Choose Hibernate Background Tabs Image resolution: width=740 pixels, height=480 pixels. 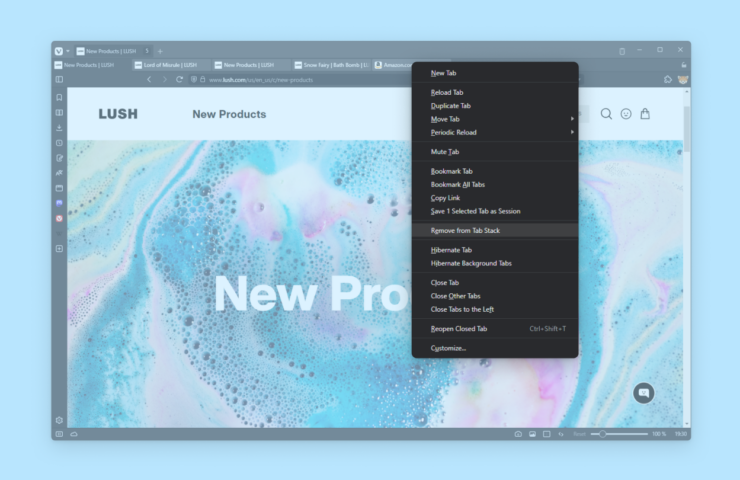(495, 263)
